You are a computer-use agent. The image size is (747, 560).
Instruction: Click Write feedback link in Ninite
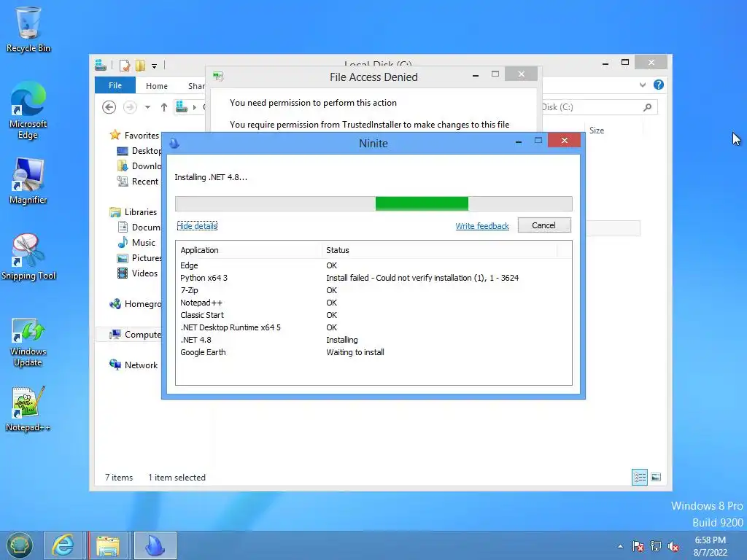(481, 226)
